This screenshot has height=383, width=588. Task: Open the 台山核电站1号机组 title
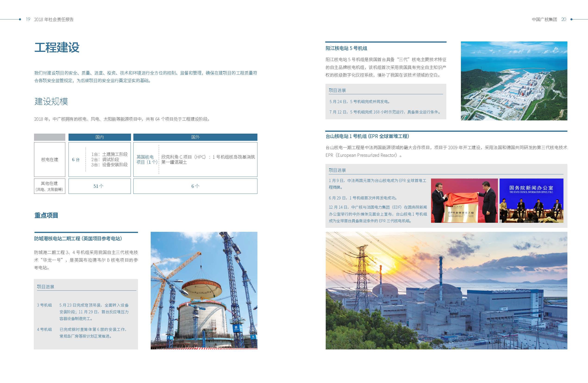tap(367, 136)
